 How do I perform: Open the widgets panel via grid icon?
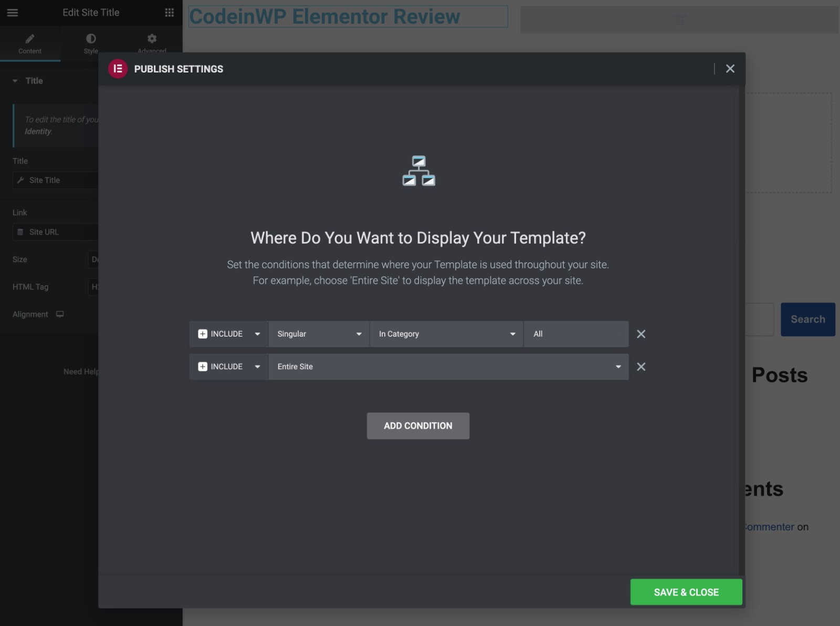(169, 13)
